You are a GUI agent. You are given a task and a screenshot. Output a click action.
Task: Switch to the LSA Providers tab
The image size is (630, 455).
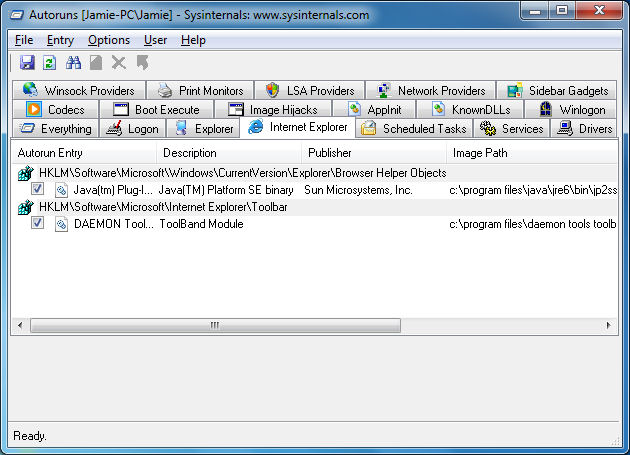tap(310, 90)
